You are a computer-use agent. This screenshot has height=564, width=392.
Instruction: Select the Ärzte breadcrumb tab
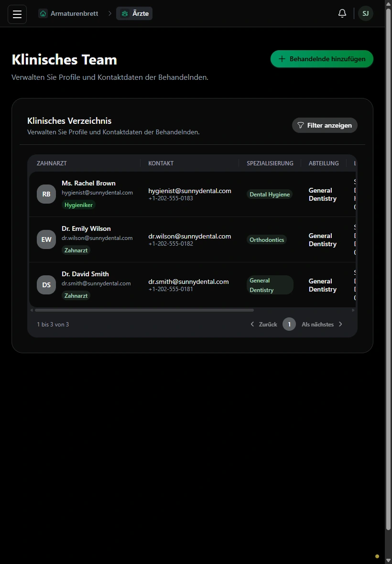134,14
